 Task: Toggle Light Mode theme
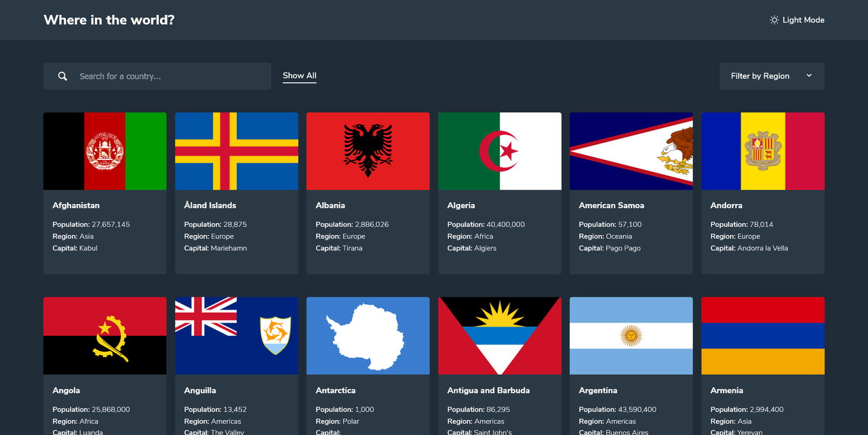click(x=797, y=20)
